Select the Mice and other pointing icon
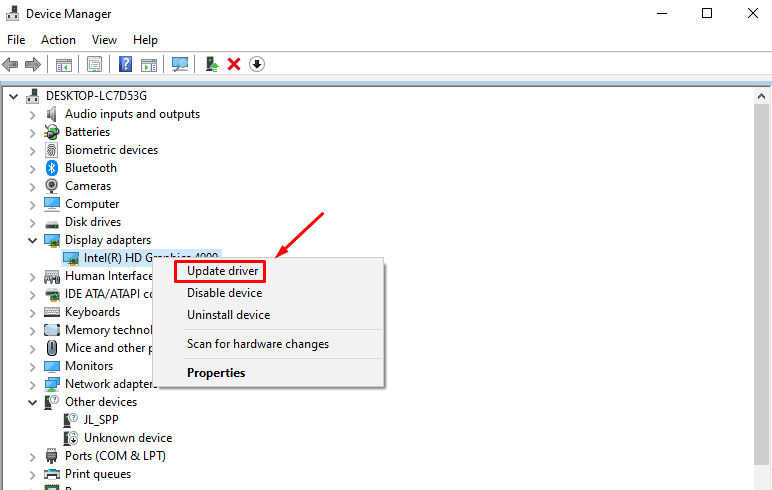The width and height of the screenshot is (772, 490). [52, 348]
